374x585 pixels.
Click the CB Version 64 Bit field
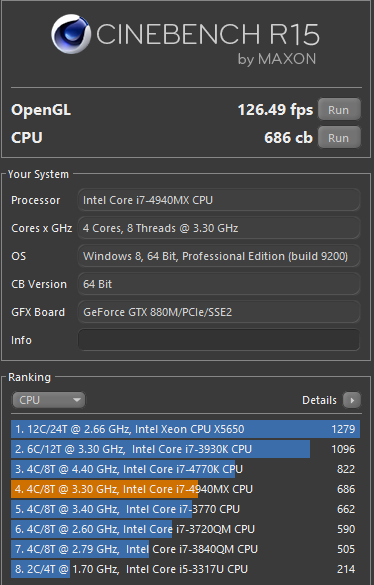[219, 284]
